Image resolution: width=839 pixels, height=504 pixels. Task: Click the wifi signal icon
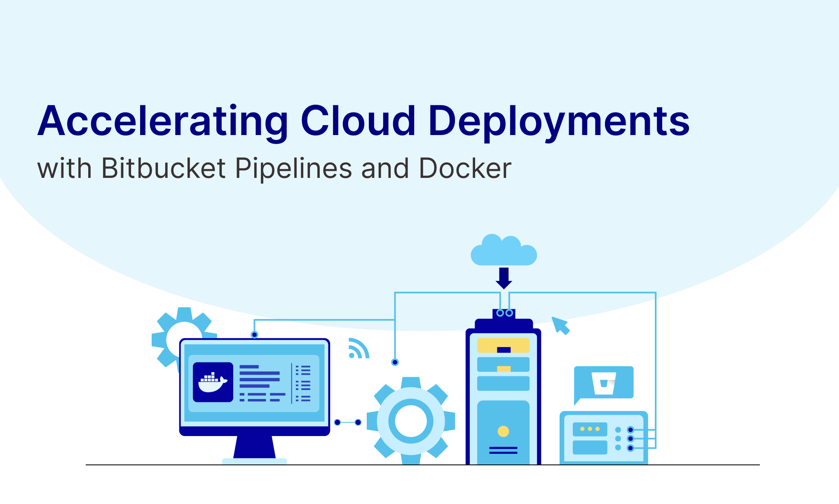(358, 349)
